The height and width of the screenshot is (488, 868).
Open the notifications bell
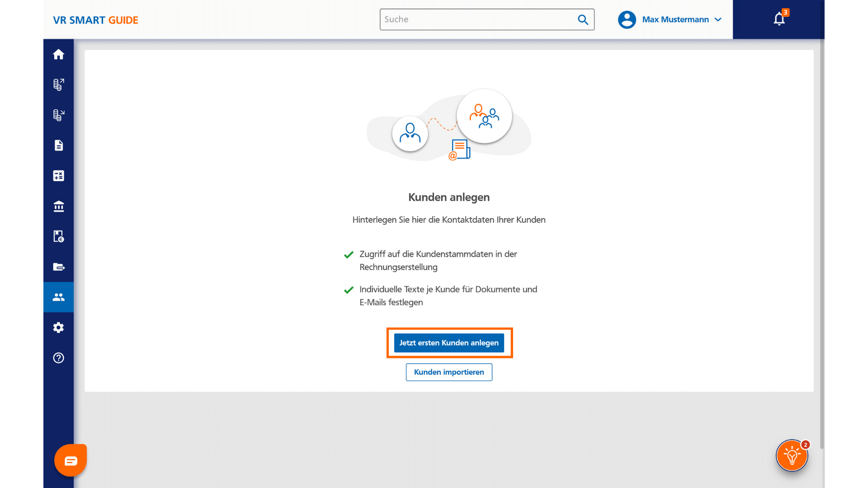(779, 19)
